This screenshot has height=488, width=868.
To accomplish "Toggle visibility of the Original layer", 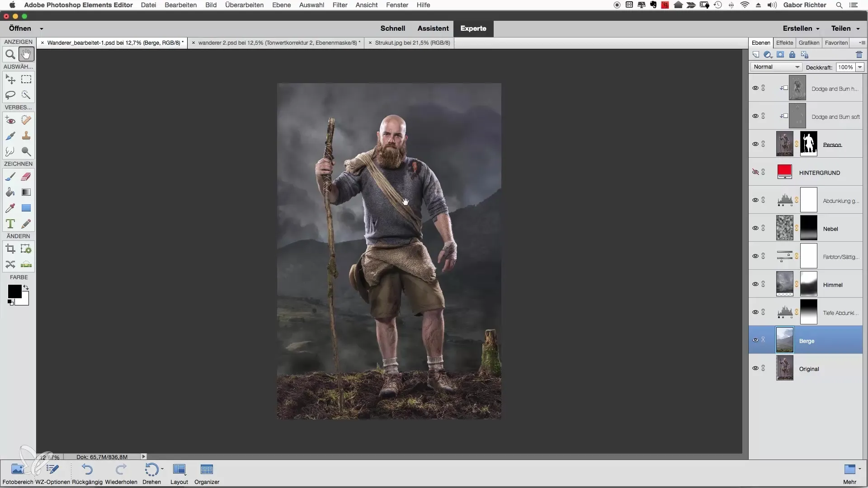I will pyautogui.click(x=755, y=368).
